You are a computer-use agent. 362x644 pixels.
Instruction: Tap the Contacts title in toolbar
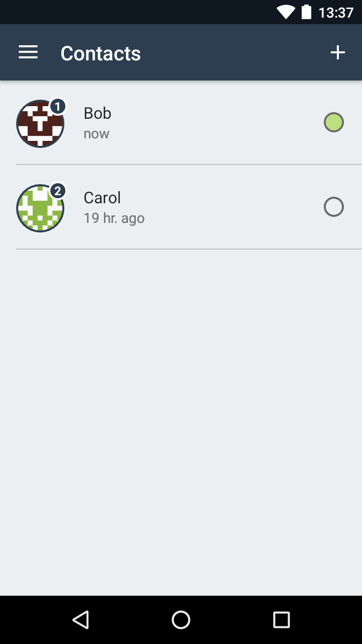tap(101, 53)
